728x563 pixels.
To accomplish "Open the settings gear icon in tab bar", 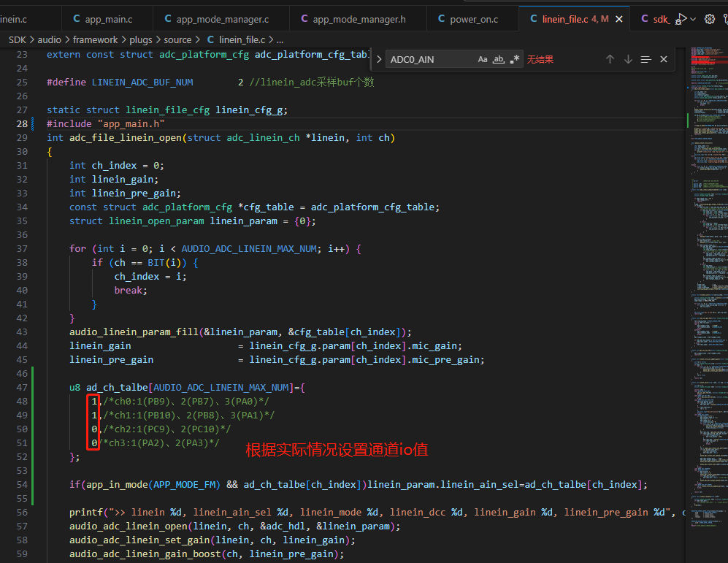I will (x=710, y=19).
